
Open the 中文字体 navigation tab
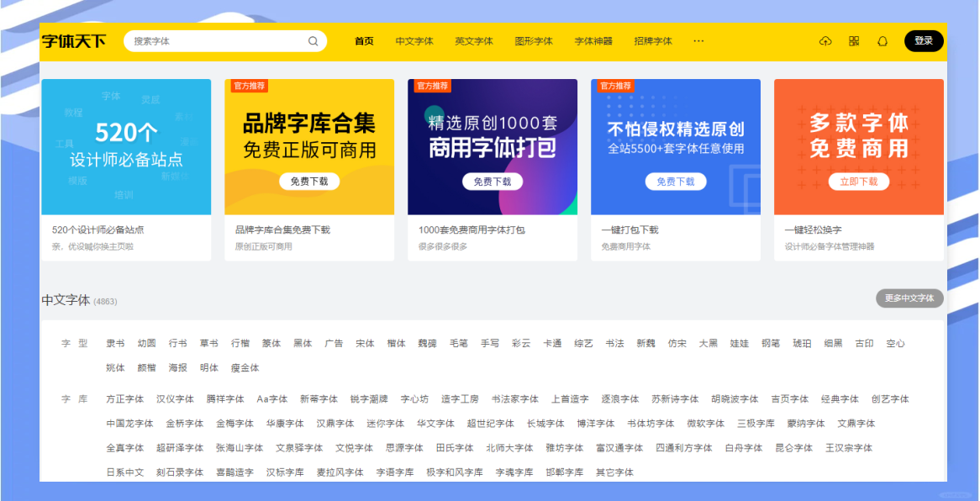[x=414, y=41]
